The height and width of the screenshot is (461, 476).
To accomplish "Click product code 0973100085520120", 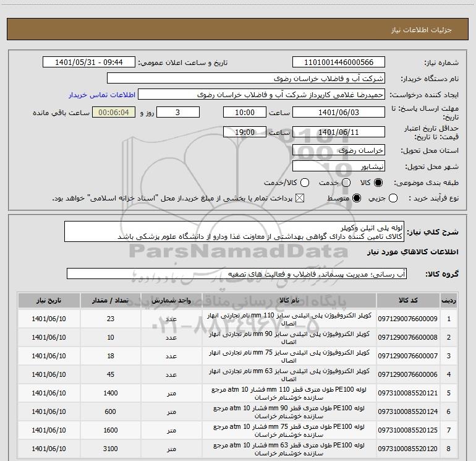I will click(408, 449).
